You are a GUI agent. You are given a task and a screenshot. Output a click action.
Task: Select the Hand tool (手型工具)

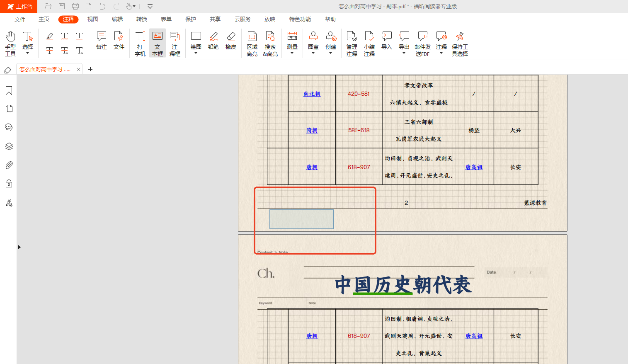(10, 43)
